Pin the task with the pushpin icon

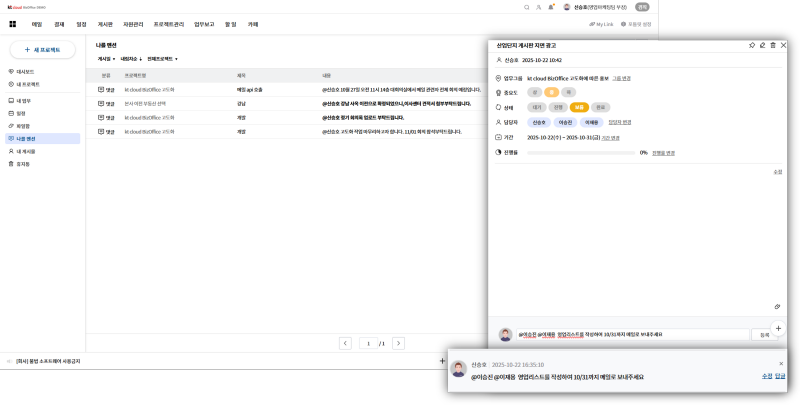[752, 45]
